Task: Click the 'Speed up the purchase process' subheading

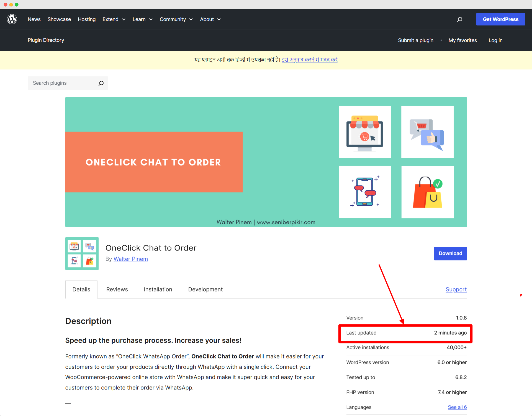Action: [153, 340]
